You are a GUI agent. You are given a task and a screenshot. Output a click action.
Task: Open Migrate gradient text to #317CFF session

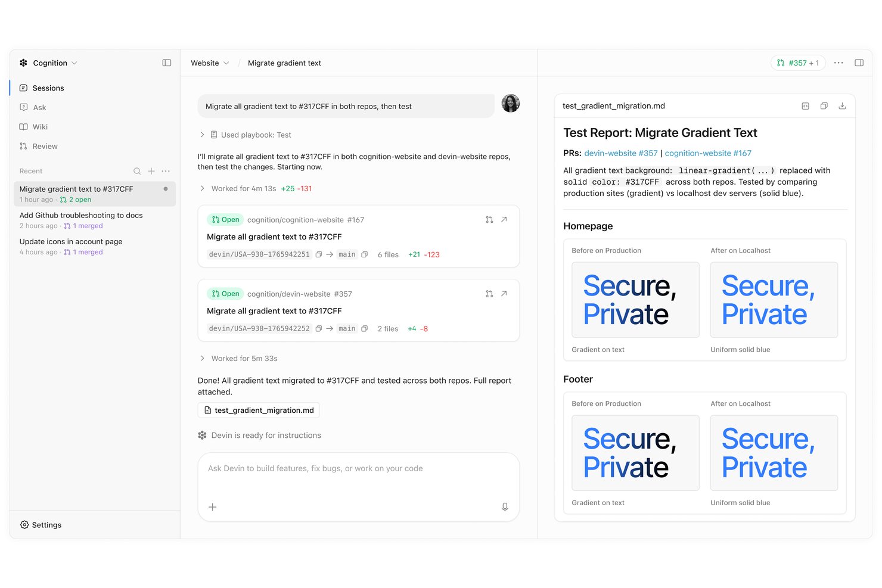point(94,194)
